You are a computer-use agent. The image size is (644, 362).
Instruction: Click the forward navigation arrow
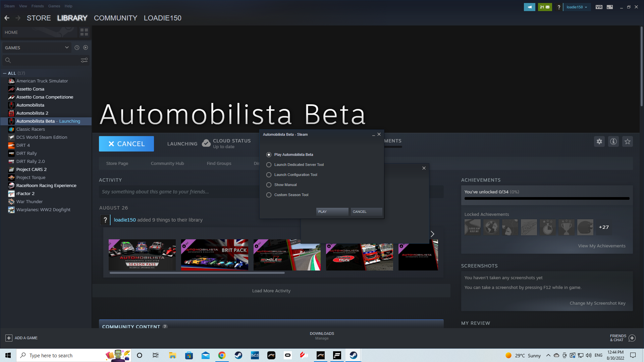[x=18, y=18]
